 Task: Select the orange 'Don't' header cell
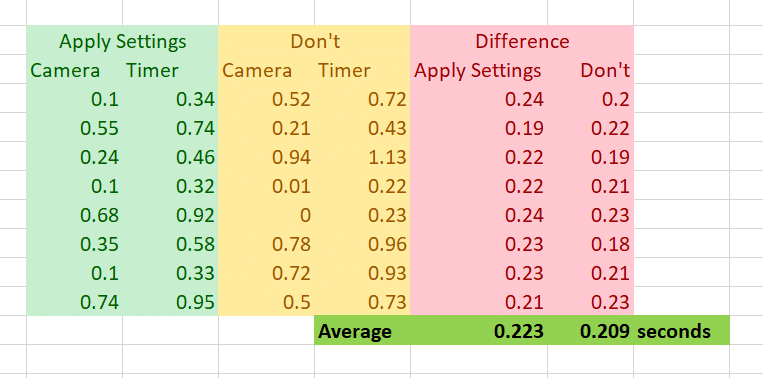314,41
